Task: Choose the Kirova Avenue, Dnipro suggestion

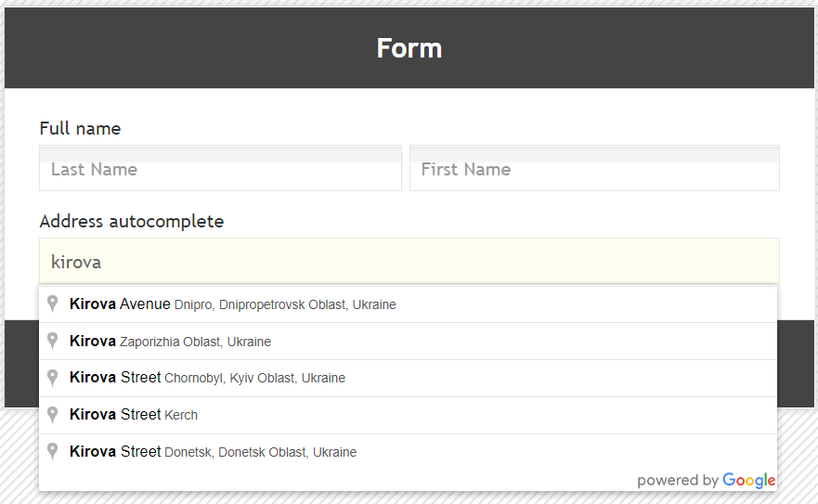Action: click(x=232, y=304)
